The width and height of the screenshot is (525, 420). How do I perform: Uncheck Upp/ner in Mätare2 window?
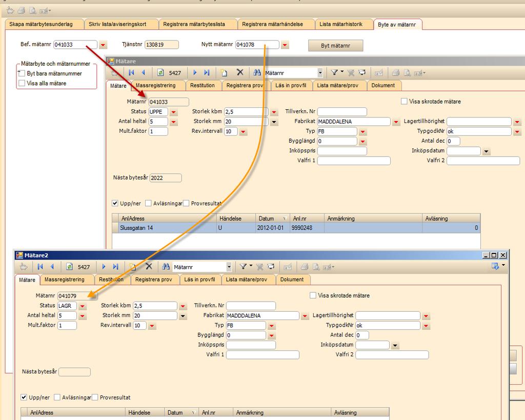(x=24, y=397)
